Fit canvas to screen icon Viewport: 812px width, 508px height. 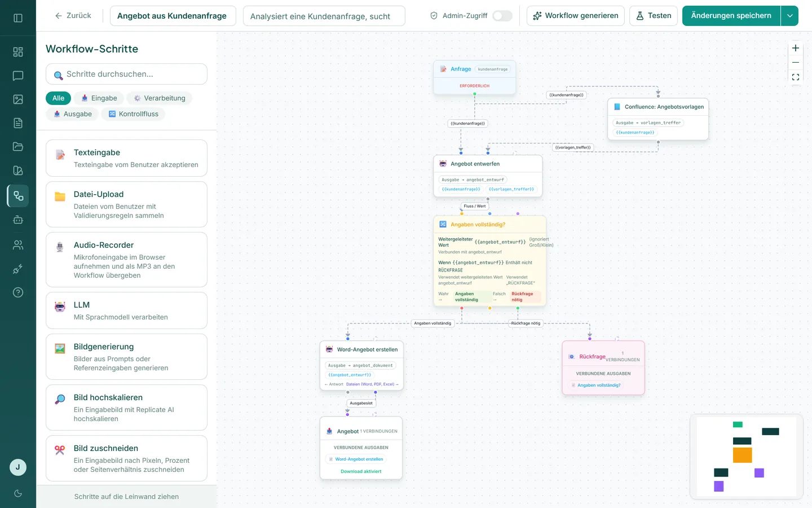tap(796, 77)
